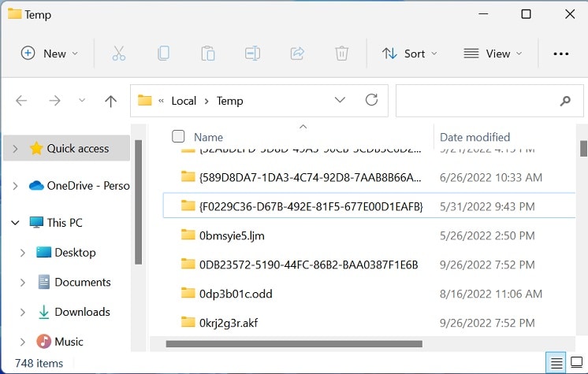Click folder icon of 0dp3b01c.odd
588x374 pixels.
pos(188,293)
